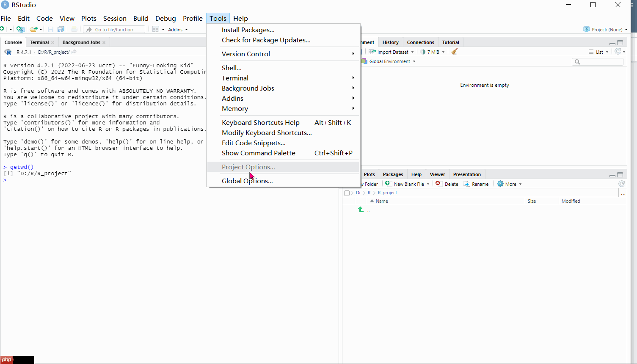The height and width of the screenshot is (364, 637).
Task: Click the RStudio project icon at top right
Action: (x=586, y=29)
